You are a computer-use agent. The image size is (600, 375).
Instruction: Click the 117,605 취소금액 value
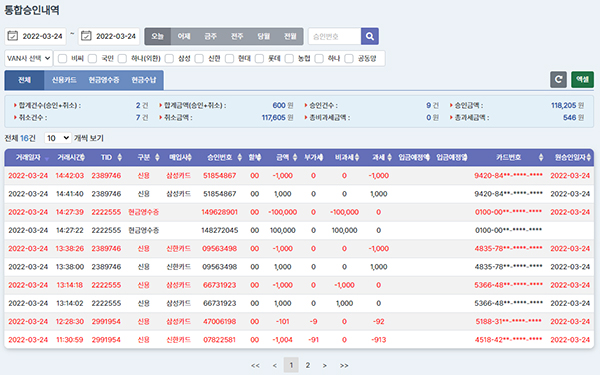(x=273, y=117)
